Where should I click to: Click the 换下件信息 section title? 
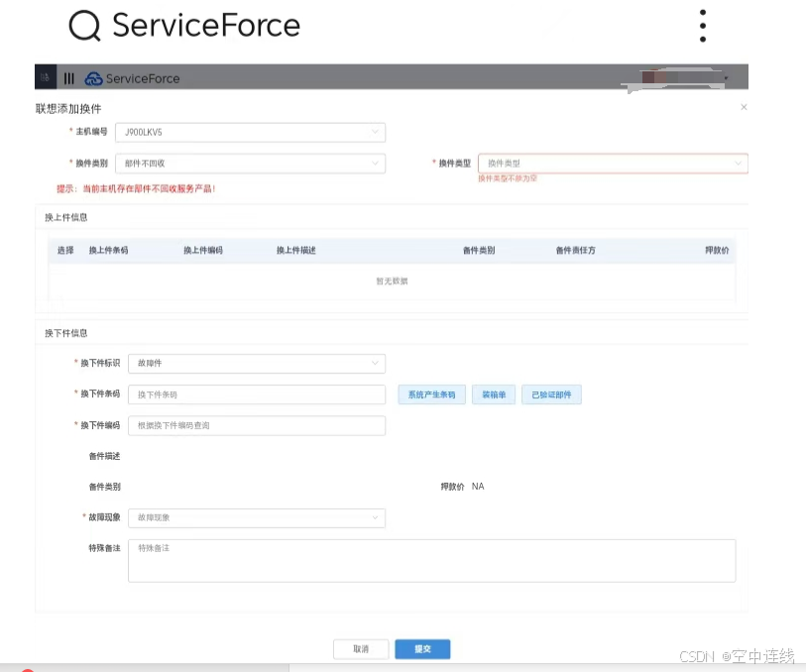(65, 333)
